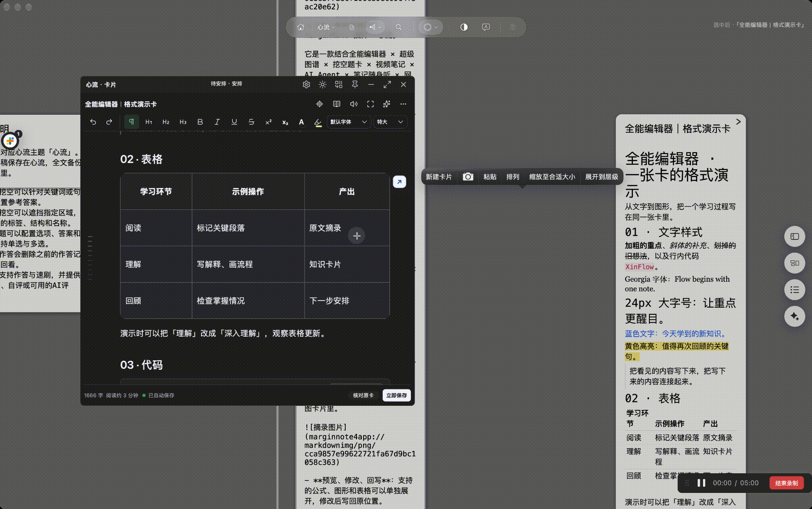The image size is (812, 509).
Task: Apply subscript formatting
Action: click(x=285, y=122)
